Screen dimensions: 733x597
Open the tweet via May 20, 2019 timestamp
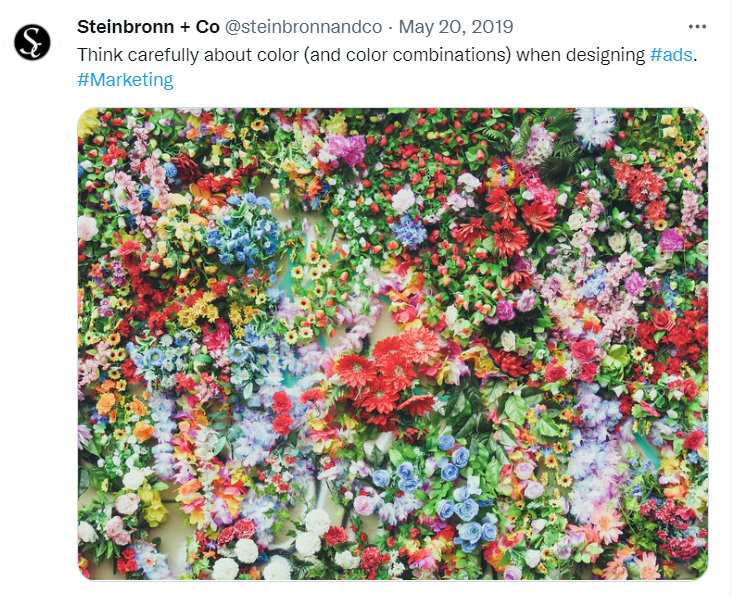pyautogui.click(x=456, y=27)
